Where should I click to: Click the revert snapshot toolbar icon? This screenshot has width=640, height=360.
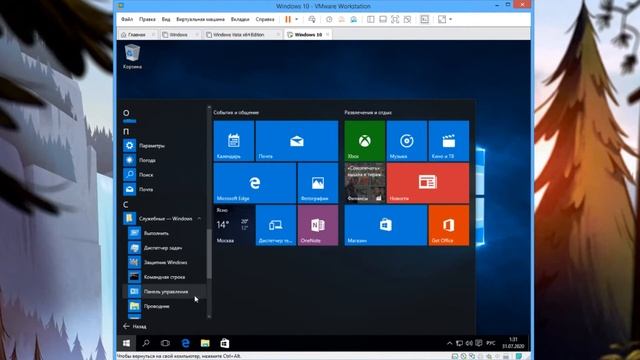[342, 19]
